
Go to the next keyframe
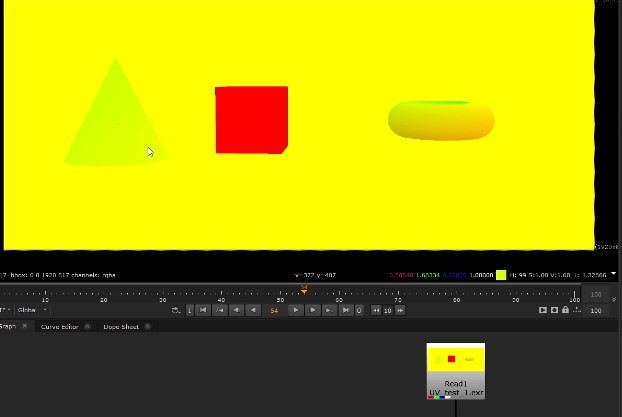[328, 310]
